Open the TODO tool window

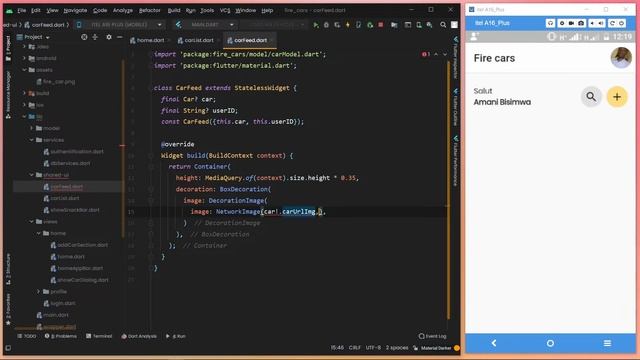click(27, 336)
